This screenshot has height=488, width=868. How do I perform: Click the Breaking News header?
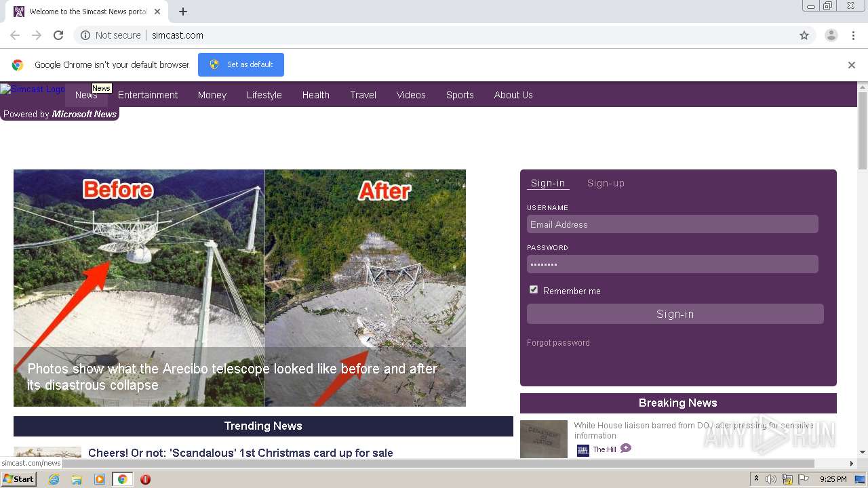(x=678, y=403)
